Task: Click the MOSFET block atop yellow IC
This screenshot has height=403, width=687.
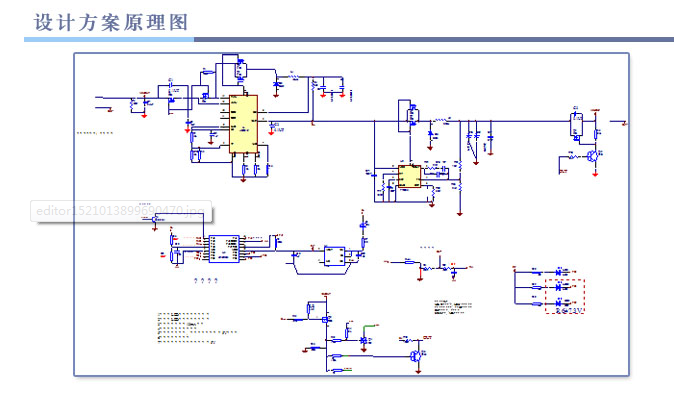Action: point(239,70)
